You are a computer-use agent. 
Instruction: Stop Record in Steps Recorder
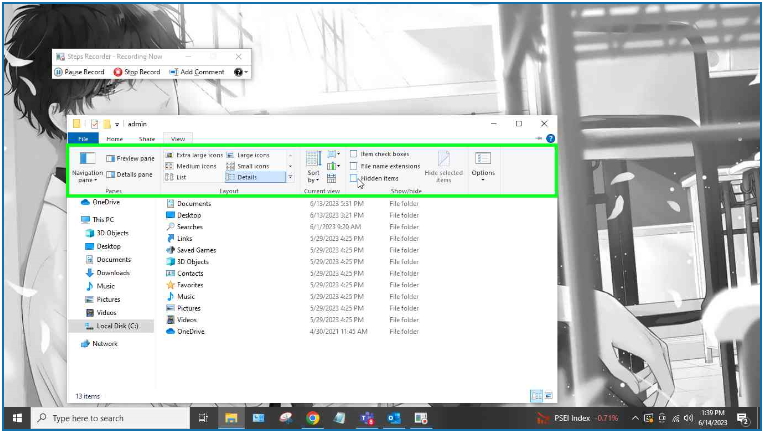[x=136, y=72]
